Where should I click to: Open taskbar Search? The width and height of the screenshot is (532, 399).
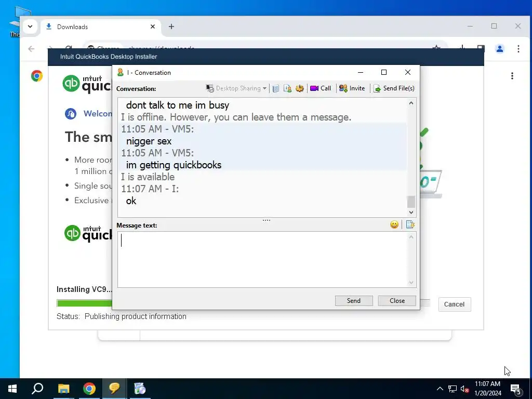click(37, 389)
